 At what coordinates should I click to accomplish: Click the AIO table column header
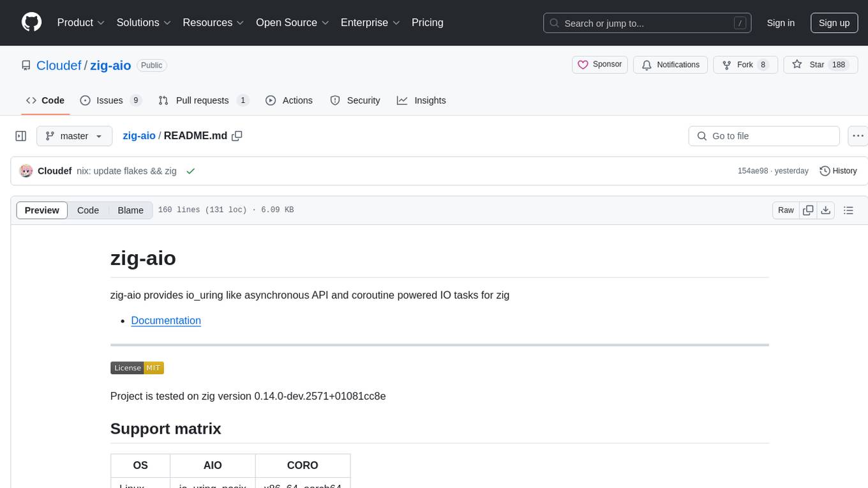click(213, 466)
